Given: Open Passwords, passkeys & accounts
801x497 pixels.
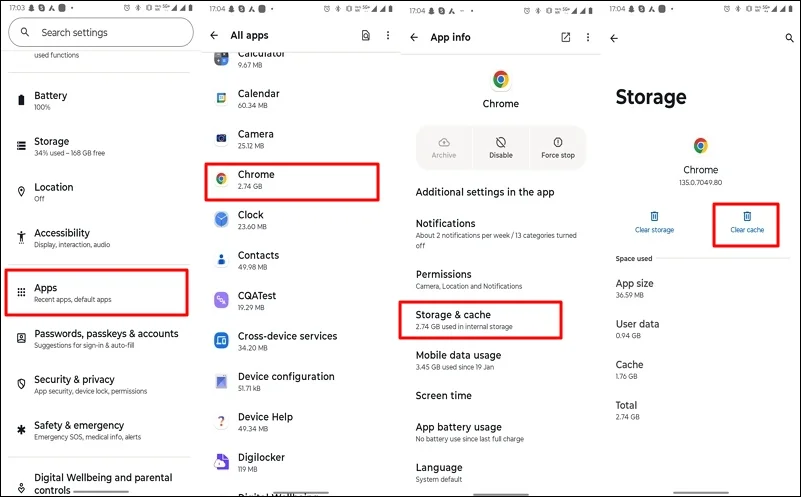Looking at the screenshot, I should pyautogui.click(x=100, y=338).
